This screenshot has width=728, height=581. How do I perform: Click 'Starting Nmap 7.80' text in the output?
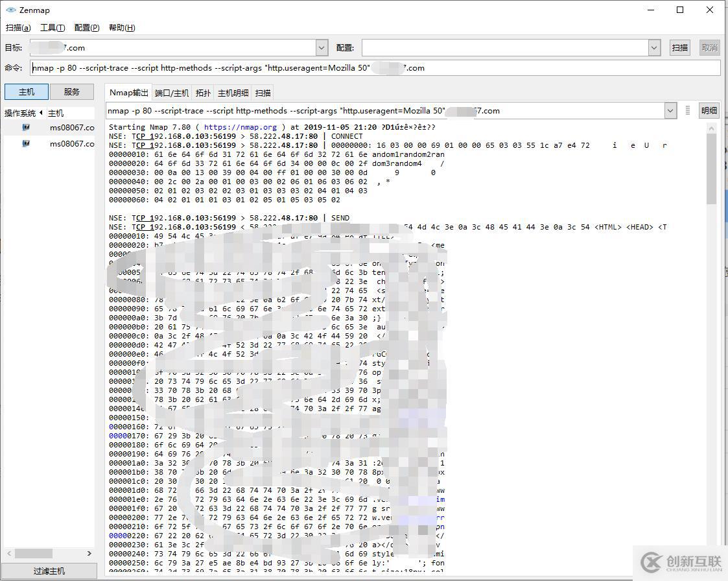point(150,127)
